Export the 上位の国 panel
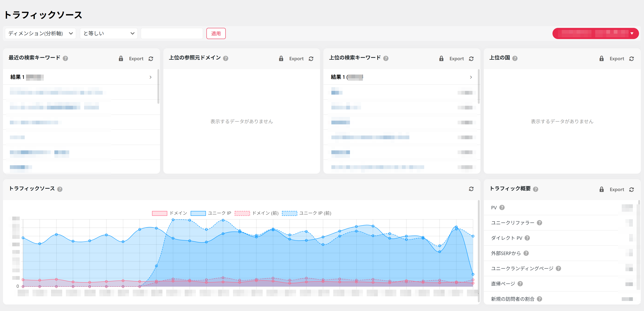 click(617, 59)
